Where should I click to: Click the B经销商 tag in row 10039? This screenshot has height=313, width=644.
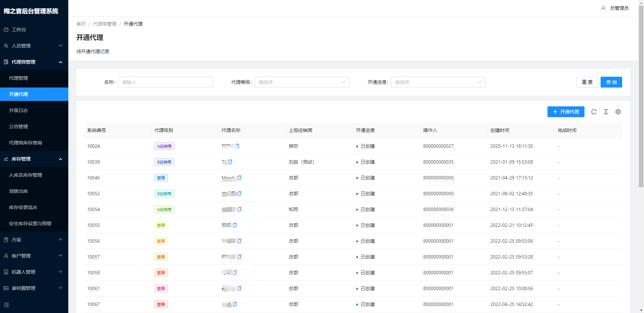tap(164, 162)
